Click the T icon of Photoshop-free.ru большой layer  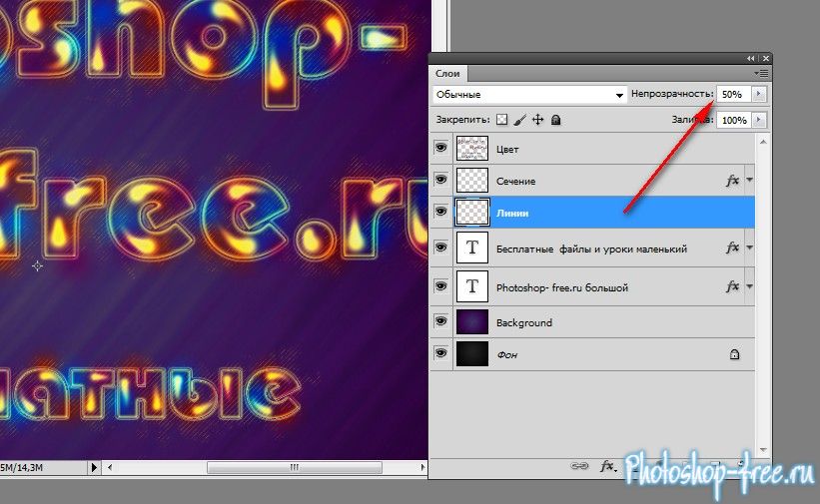coord(470,287)
